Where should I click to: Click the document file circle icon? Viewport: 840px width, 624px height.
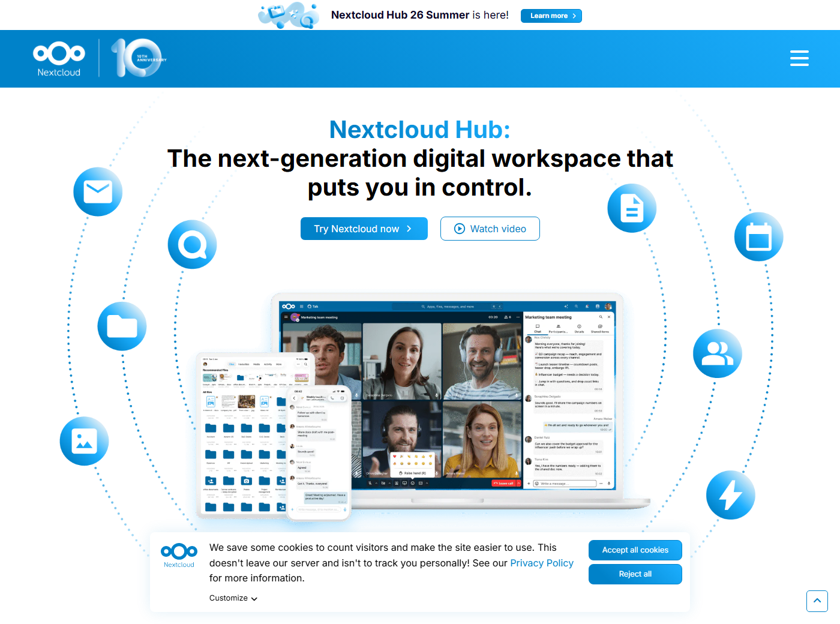pos(632,208)
